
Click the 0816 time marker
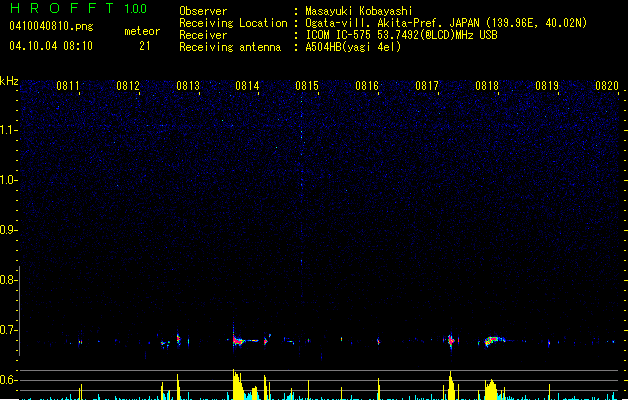coord(367,86)
